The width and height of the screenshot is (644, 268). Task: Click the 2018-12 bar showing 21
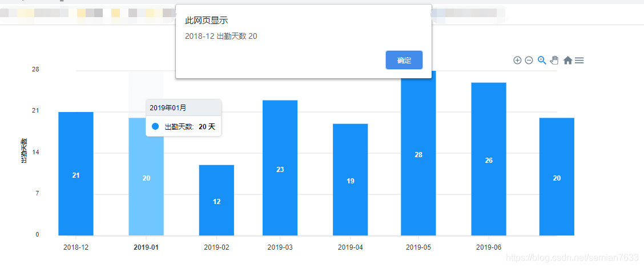(x=76, y=174)
